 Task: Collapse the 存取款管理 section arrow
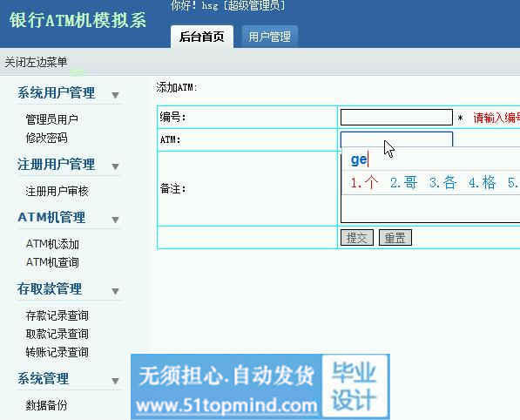(x=115, y=291)
